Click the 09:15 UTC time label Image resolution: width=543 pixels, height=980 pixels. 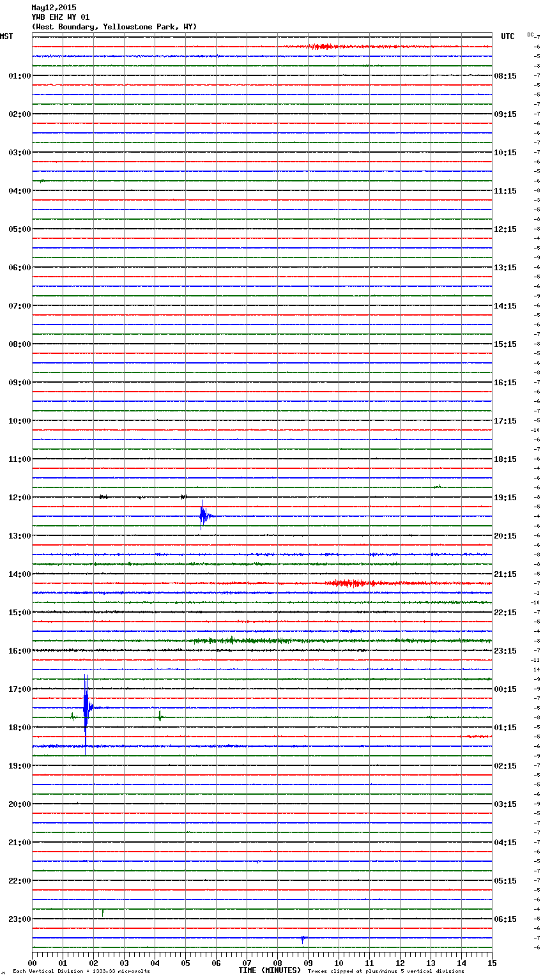click(505, 114)
